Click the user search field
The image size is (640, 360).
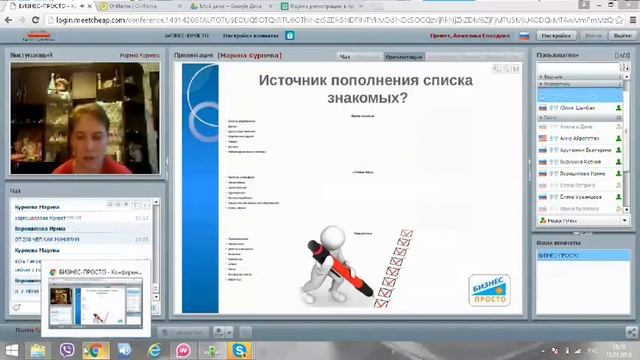point(578,67)
